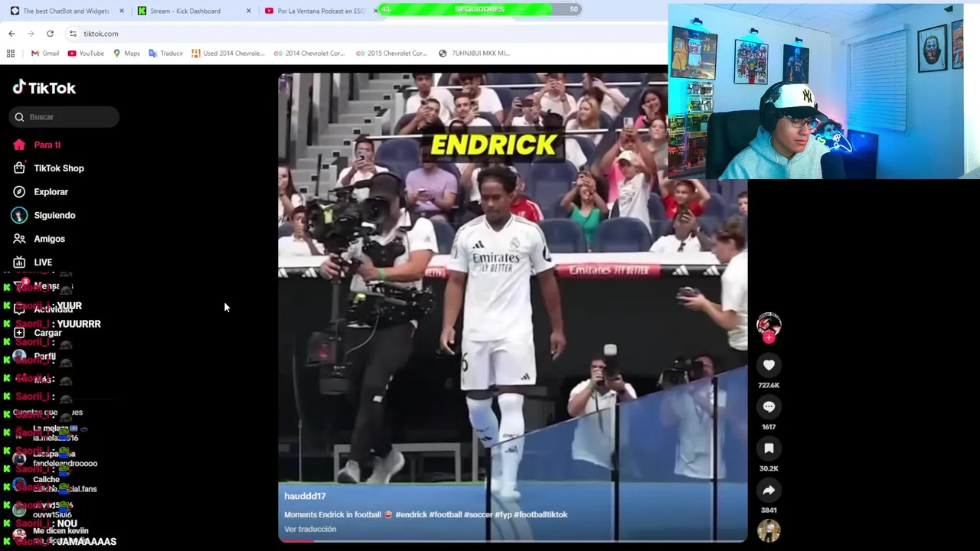This screenshot has height=551, width=980.
Task: Click the site info icon in address bar
Action: [x=73, y=34]
